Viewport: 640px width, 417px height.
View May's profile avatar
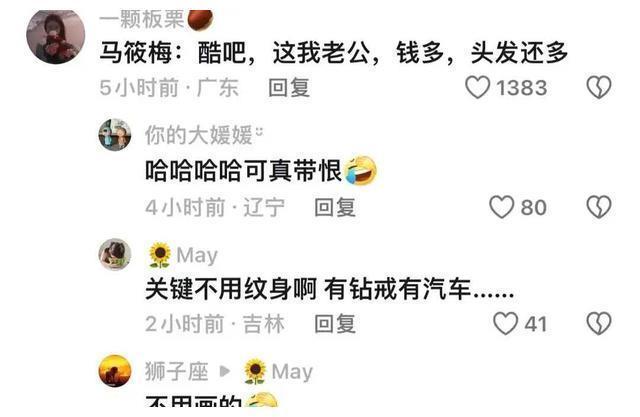coord(115,255)
